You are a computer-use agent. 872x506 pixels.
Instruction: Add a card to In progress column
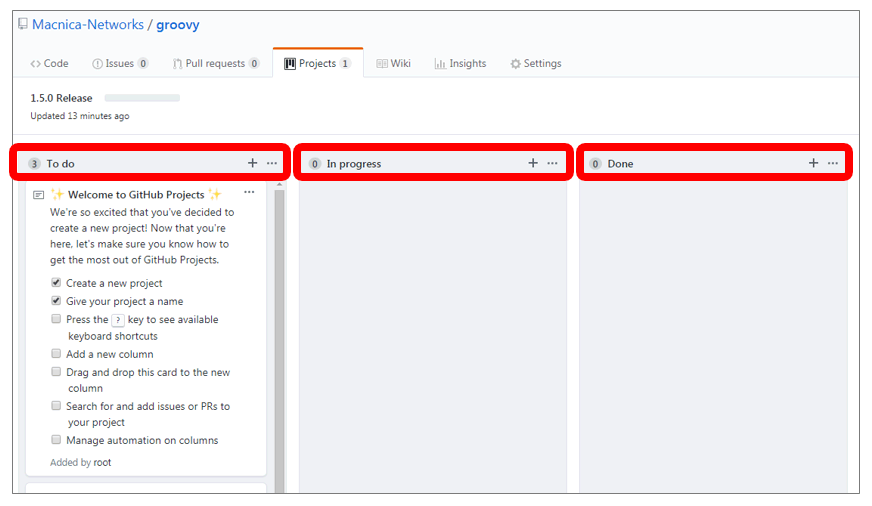[533, 163]
